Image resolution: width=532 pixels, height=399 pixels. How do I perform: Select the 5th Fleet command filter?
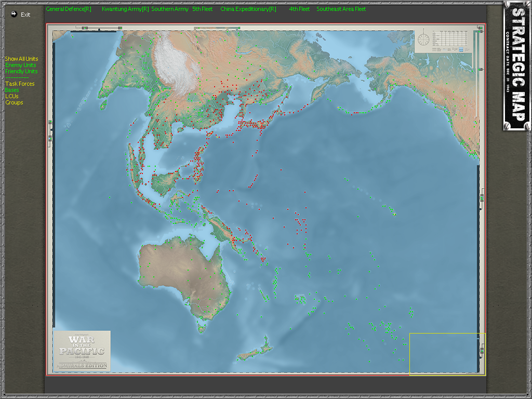202,9
